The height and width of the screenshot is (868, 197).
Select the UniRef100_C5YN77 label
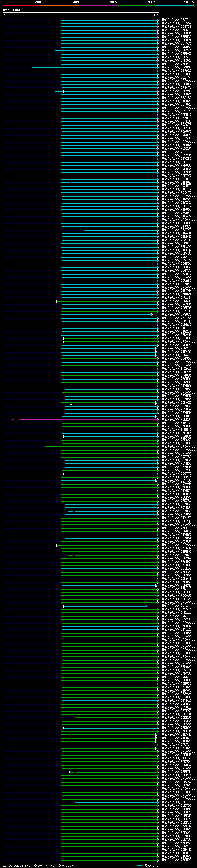[x=176, y=118]
